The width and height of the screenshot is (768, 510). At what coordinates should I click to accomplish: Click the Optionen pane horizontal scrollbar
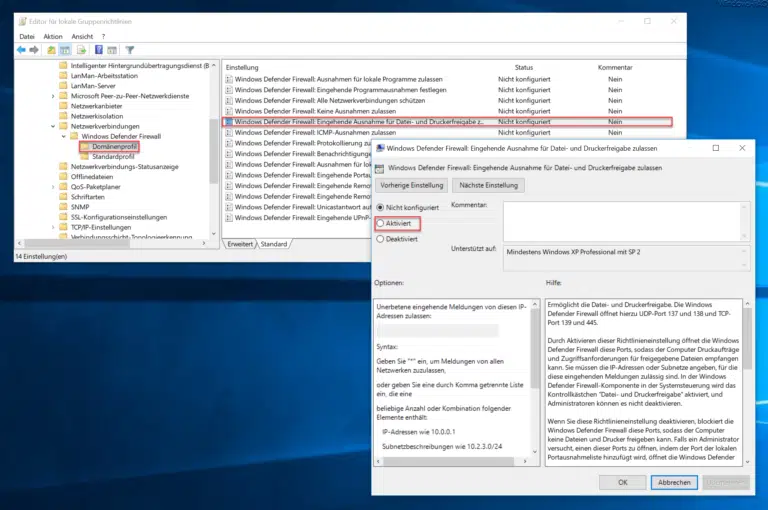(448, 461)
